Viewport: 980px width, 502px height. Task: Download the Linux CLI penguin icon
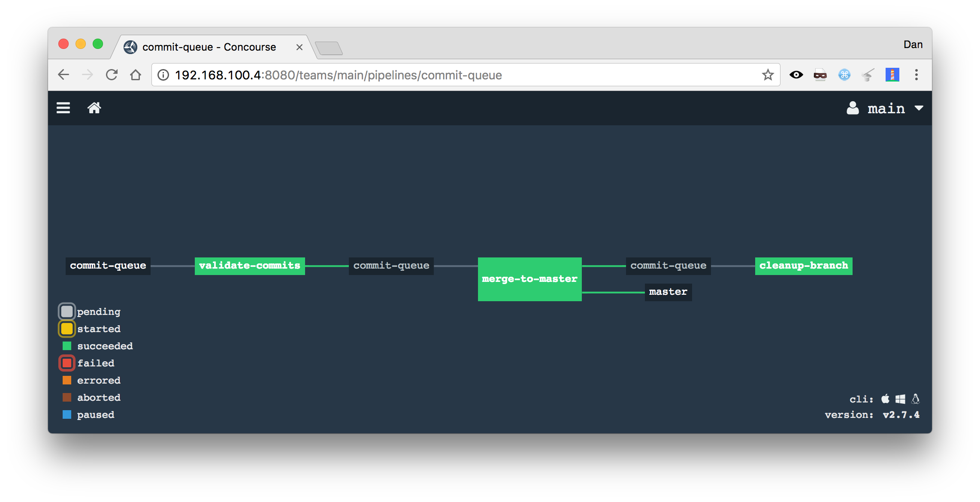pyautogui.click(x=915, y=399)
